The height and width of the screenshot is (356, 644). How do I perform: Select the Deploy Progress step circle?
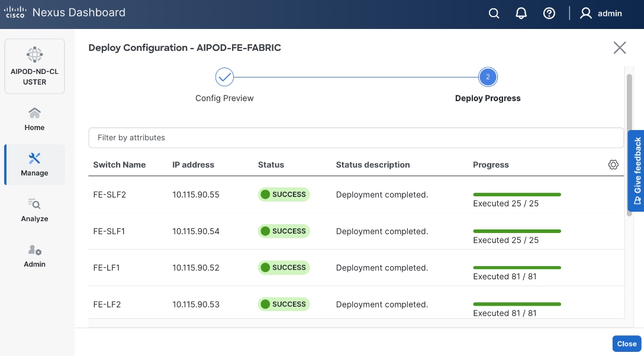pos(488,77)
